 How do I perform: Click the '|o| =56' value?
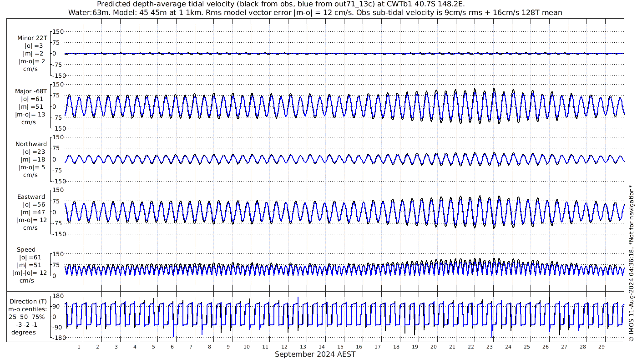34,204
